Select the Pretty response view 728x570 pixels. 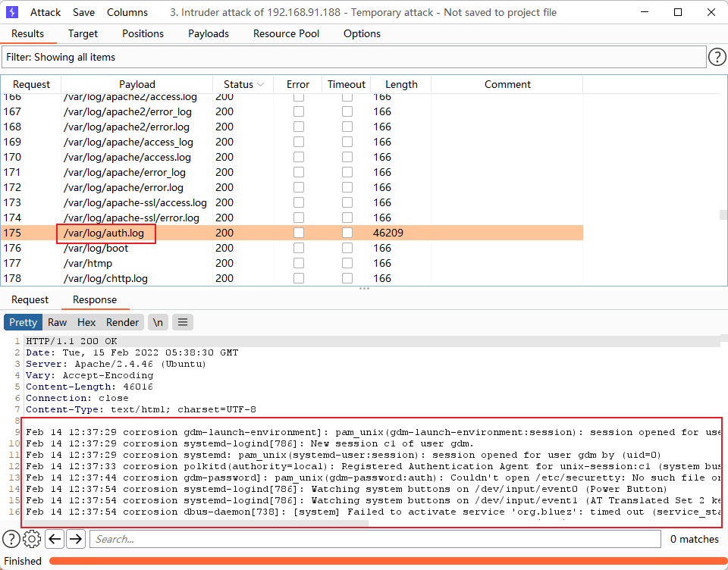click(x=24, y=322)
